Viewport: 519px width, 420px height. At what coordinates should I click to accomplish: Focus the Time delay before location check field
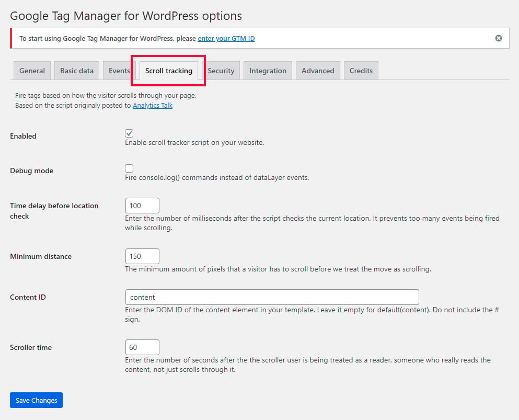(142, 206)
